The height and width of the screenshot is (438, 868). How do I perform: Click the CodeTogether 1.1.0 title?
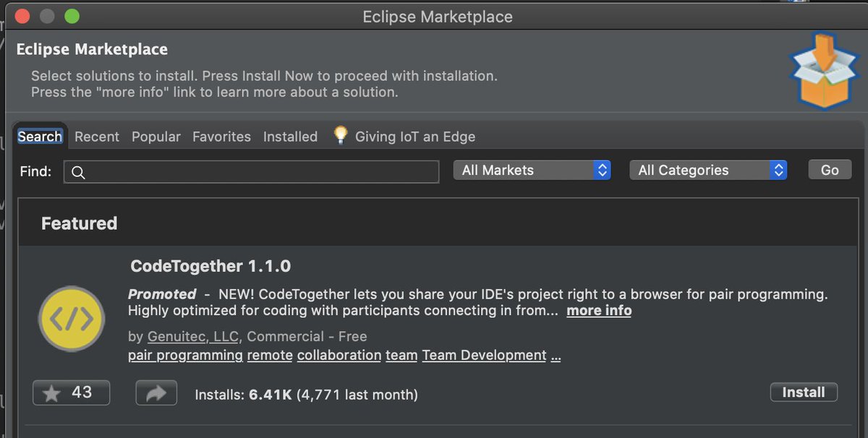[210, 266]
